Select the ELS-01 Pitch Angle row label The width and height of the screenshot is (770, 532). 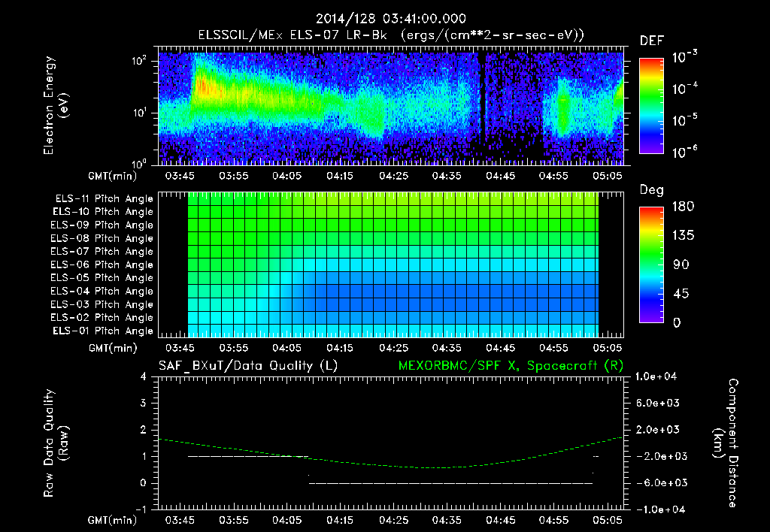tap(102, 331)
